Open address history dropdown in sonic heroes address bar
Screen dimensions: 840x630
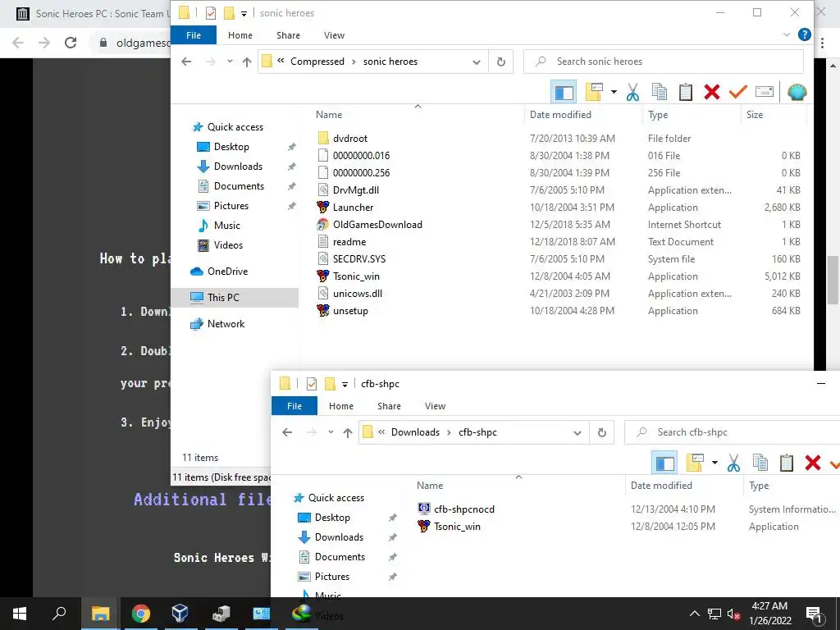[x=477, y=62]
